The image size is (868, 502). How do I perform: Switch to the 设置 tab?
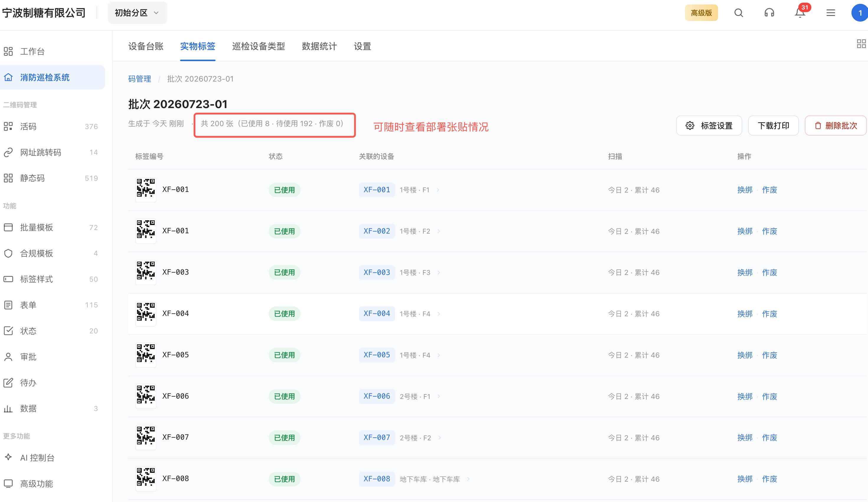pos(362,46)
